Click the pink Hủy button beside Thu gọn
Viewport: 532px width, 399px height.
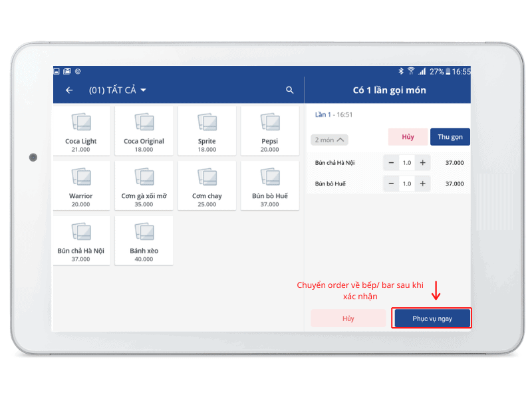(408, 137)
